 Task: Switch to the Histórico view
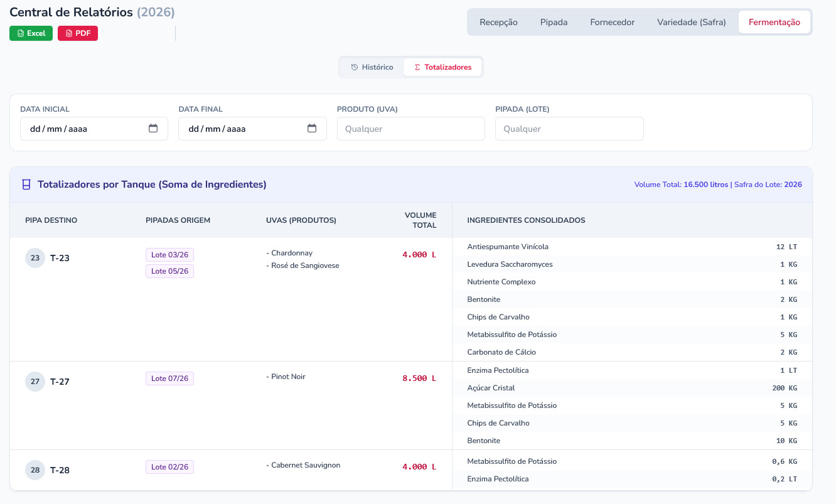[x=372, y=67]
